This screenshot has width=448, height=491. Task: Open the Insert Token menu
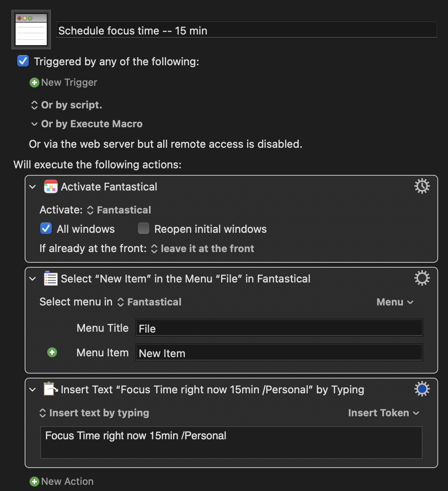pyautogui.click(x=383, y=413)
